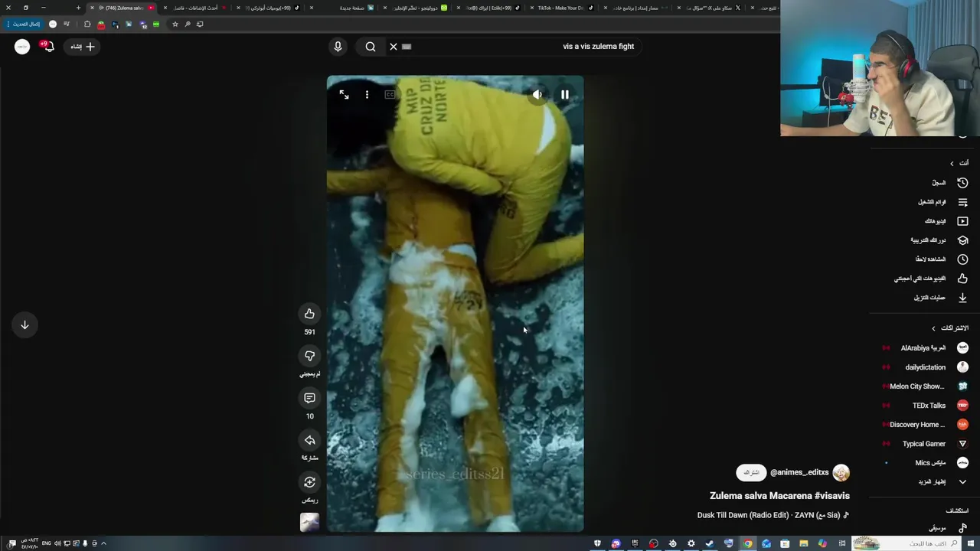Subscribe to @animes_.editxs channel

coord(751,473)
